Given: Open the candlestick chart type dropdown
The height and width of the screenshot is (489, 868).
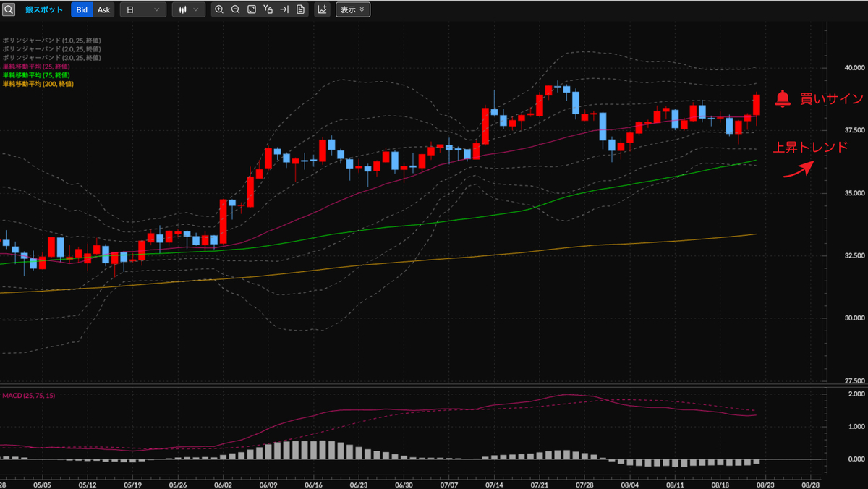Looking at the screenshot, I should 189,10.
